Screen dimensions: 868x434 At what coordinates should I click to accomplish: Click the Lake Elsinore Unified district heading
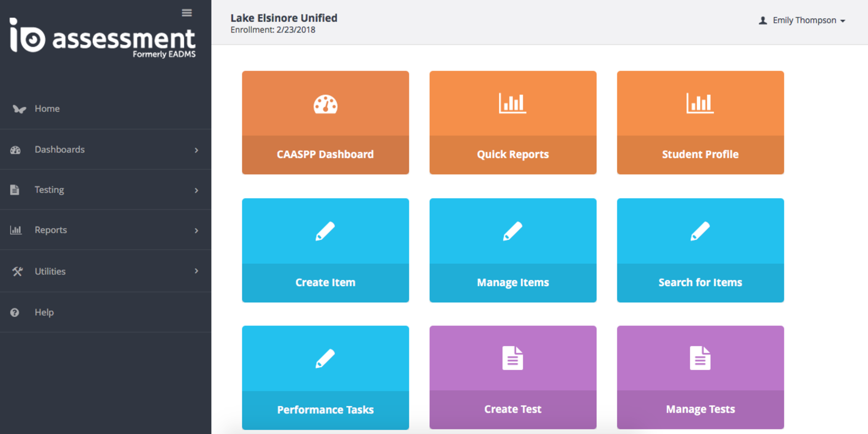(284, 18)
